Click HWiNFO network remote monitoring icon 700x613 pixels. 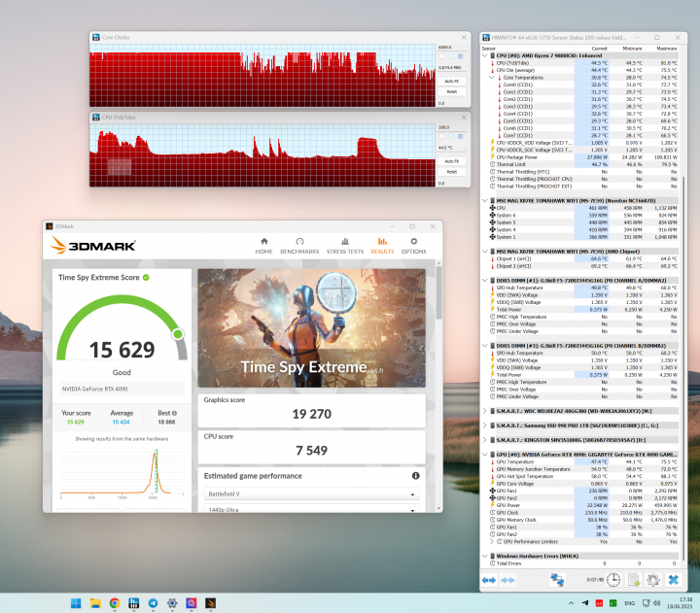click(557, 580)
